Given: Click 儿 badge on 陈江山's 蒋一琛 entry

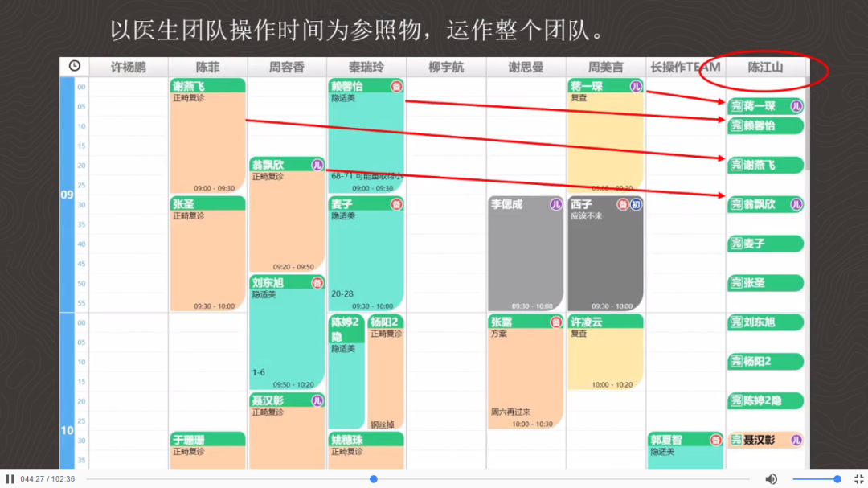Looking at the screenshot, I should (x=796, y=106).
